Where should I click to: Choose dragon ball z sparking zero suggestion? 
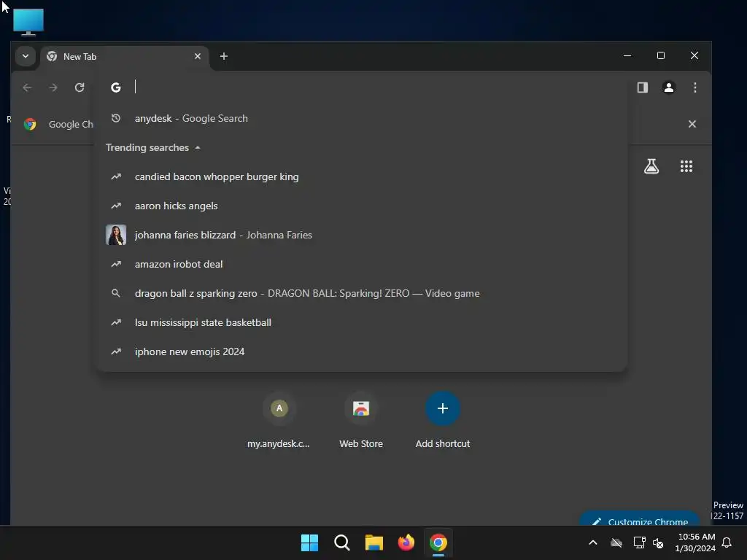tap(362, 293)
